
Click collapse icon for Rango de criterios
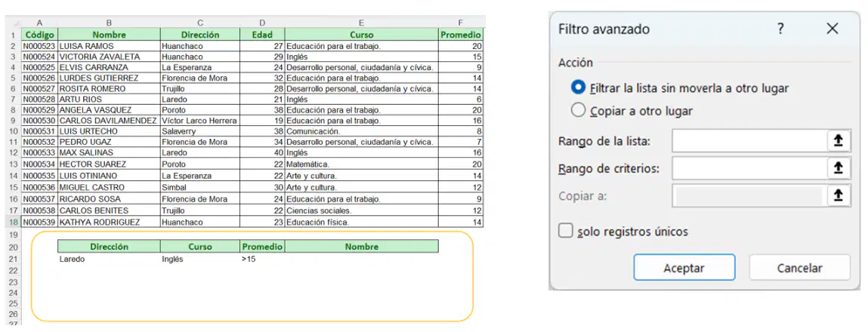tap(838, 168)
